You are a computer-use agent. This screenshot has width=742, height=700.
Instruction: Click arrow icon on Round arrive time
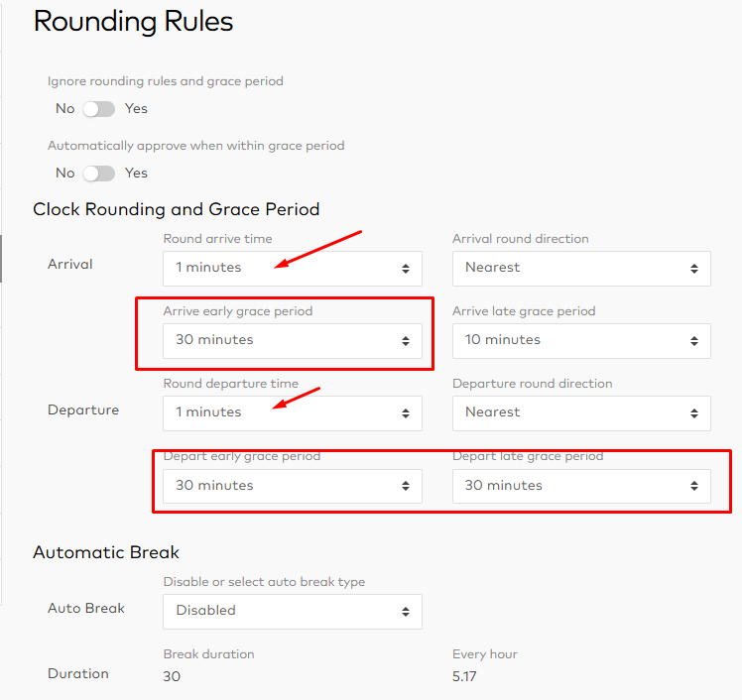point(406,269)
